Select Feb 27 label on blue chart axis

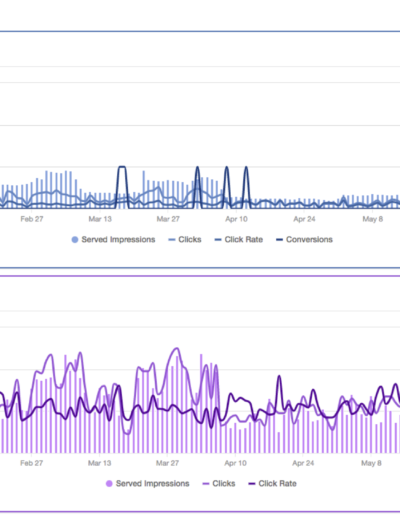(32, 219)
